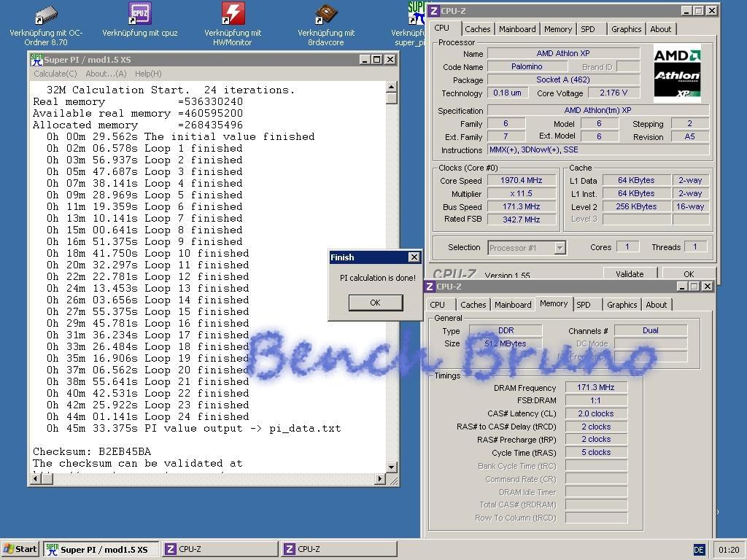747x560 pixels.
Task: Open Graphics tab in top CPU-Z window
Action: tap(626, 29)
